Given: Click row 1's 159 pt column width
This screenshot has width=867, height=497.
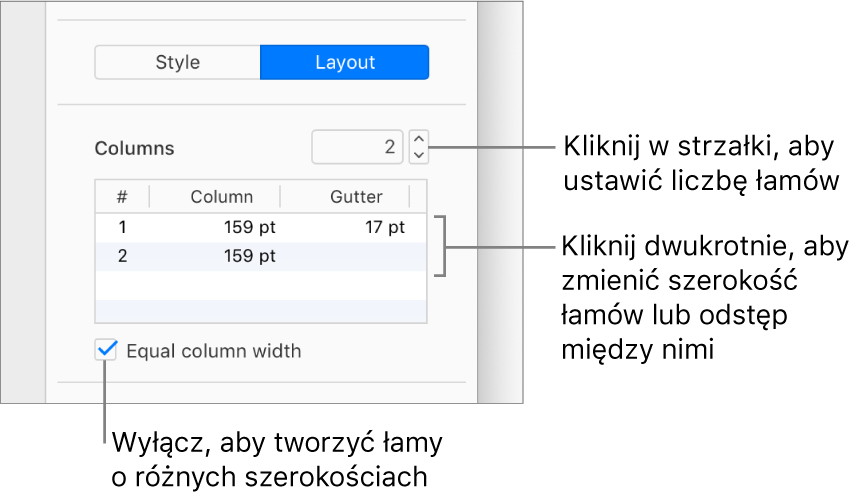Looking at the screenshot, I should 249,227.
